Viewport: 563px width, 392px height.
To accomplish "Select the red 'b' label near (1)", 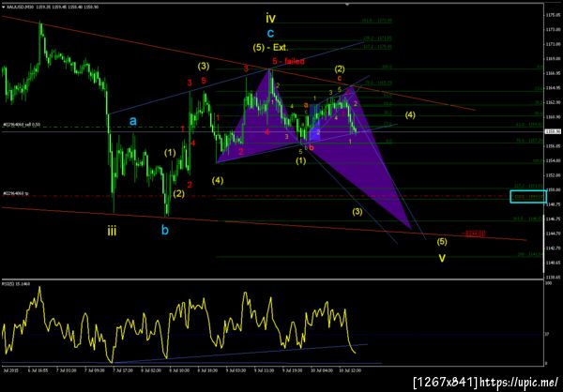I will point(312,147).
